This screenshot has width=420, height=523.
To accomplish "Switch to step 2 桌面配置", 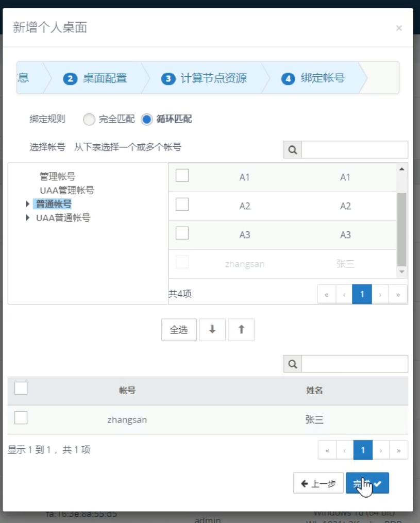I will (x=95, y=78).
